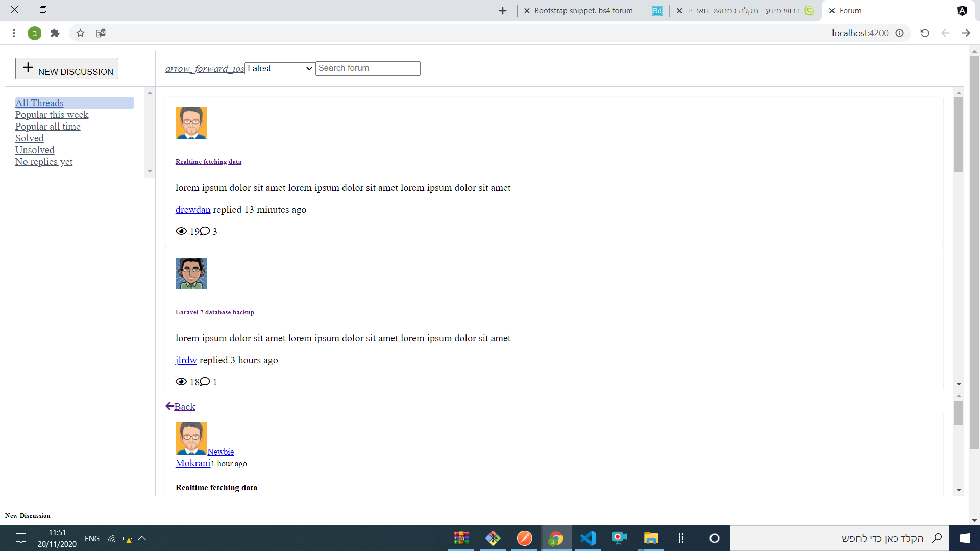Click the Chrome extensions puzzle icon

coord(55,33)
